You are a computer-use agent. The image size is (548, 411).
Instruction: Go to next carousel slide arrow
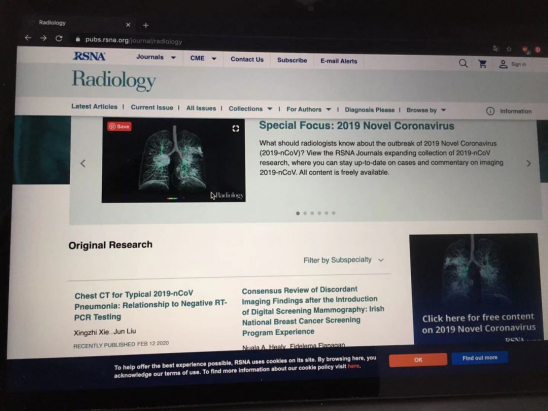tap(528, 163)
